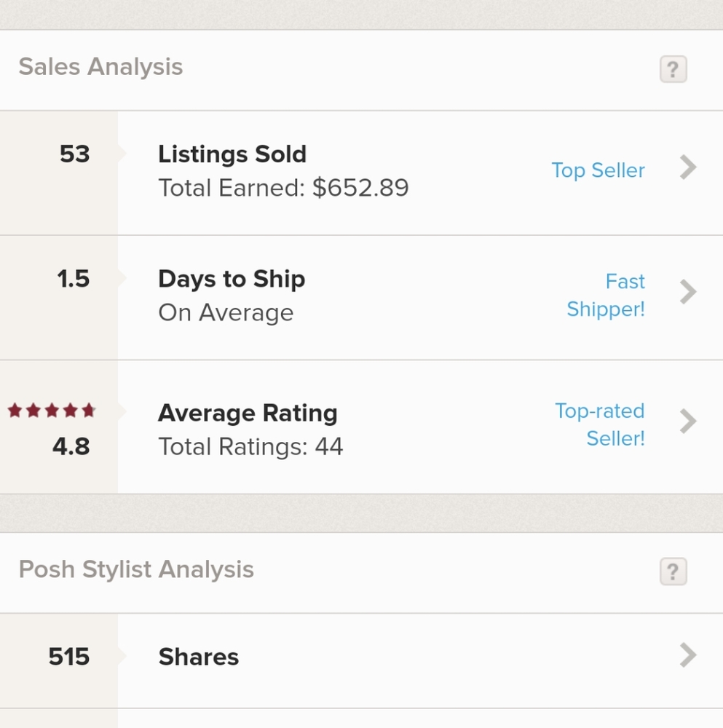
Task: Expand Average Rating chevron arrow
Action: click(x=688, y=422)
